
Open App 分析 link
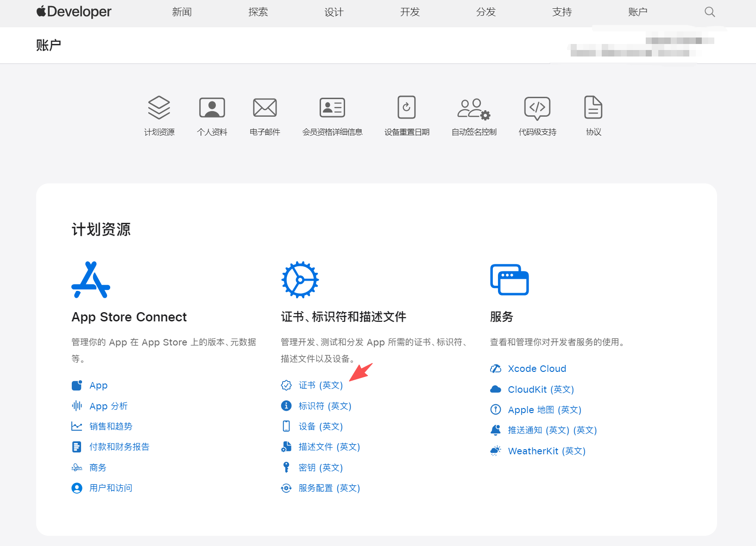pyautogui.click(x=109, y=406)
